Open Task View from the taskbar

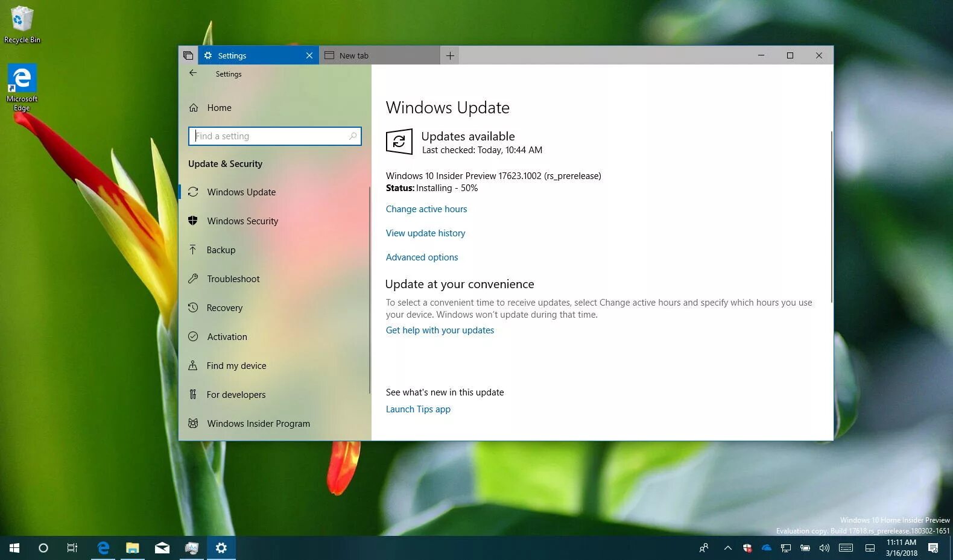(72, 548)
